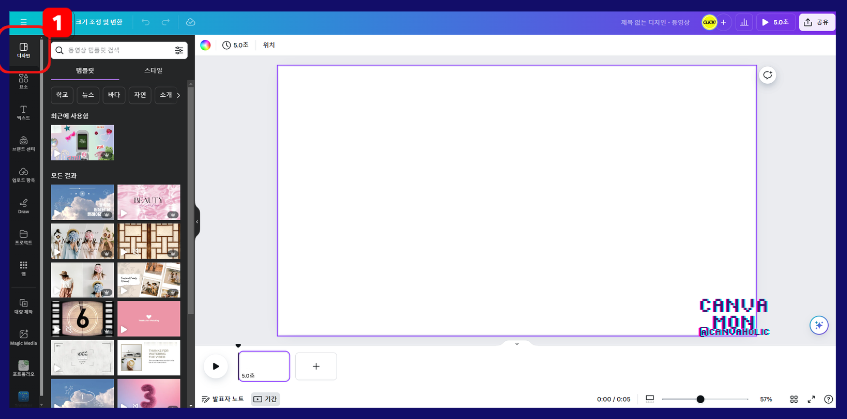
Task: Add a new page to timeline
Action: point(316,366)
